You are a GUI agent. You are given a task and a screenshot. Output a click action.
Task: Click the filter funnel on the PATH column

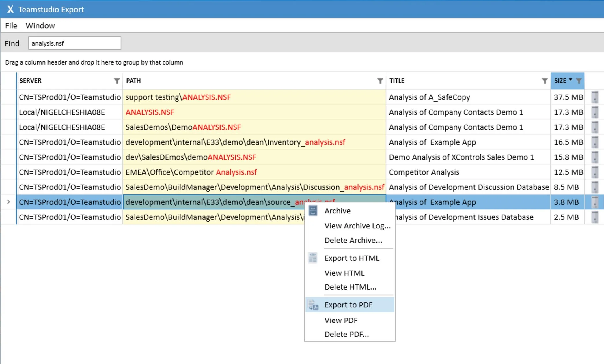pyautogui.click(x=379, y=81)
